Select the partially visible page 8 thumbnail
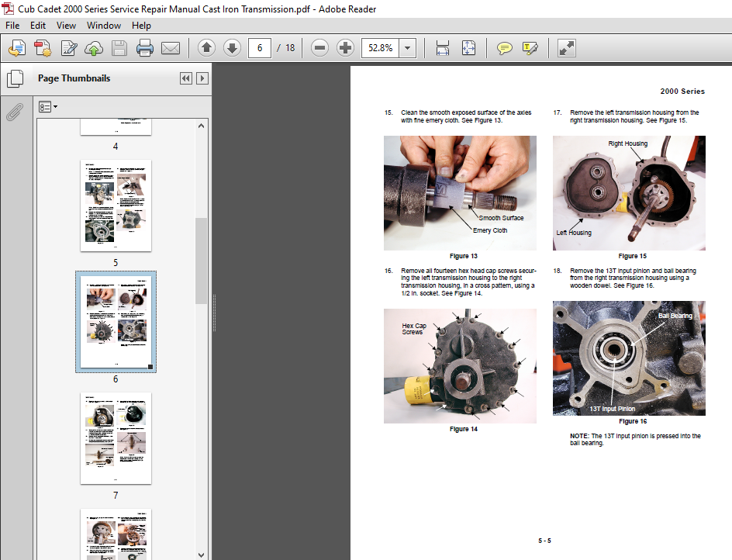Viewport: 732px width, 560px height. pos(116,534)
